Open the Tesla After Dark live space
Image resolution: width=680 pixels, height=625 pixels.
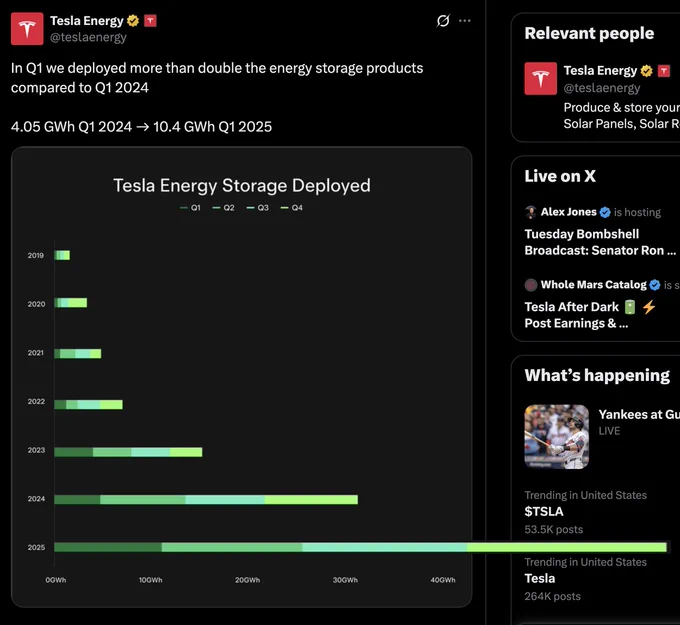[590, 315]
